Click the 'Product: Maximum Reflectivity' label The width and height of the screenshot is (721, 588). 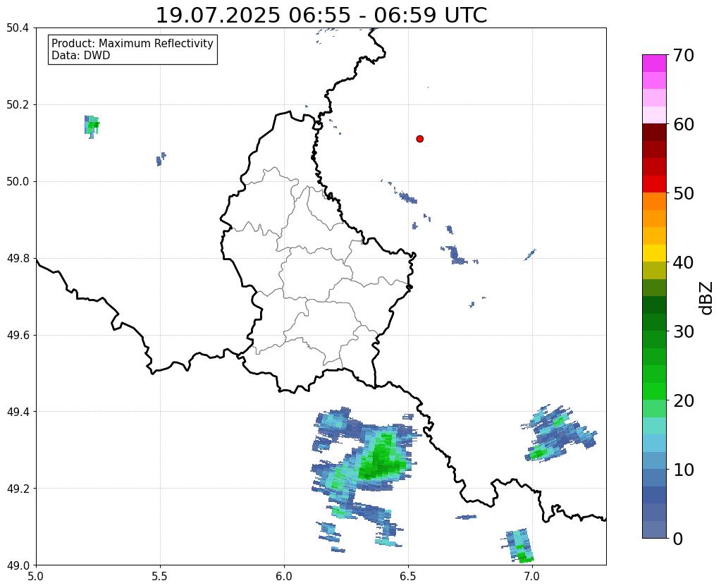[133, 43]
